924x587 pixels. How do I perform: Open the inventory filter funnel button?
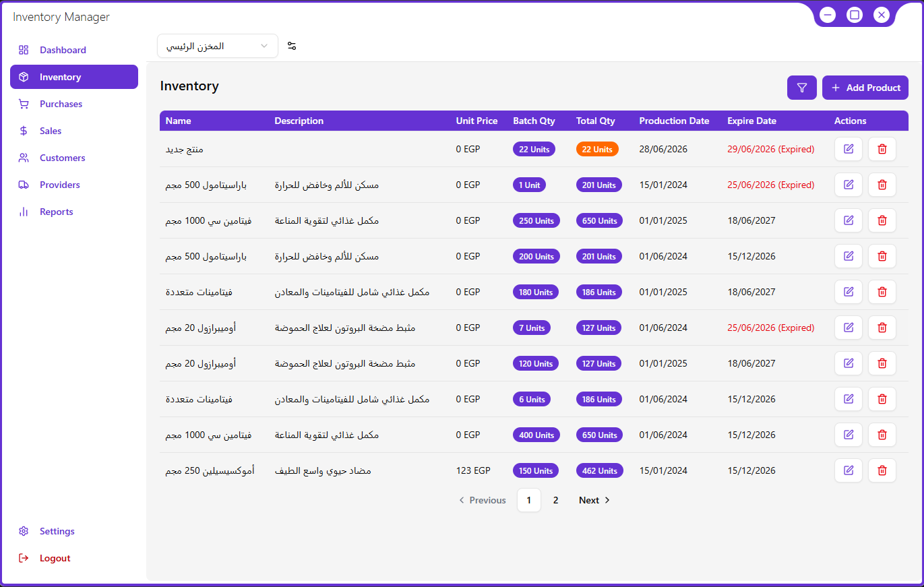[x=802, y=88]
